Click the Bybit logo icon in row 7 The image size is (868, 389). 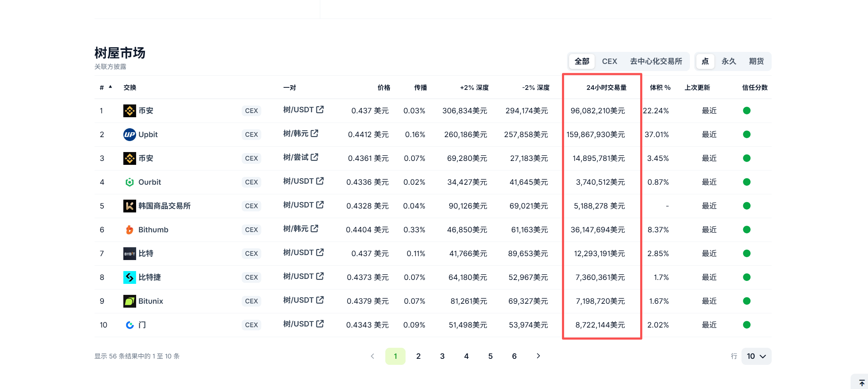click(129, 254)
